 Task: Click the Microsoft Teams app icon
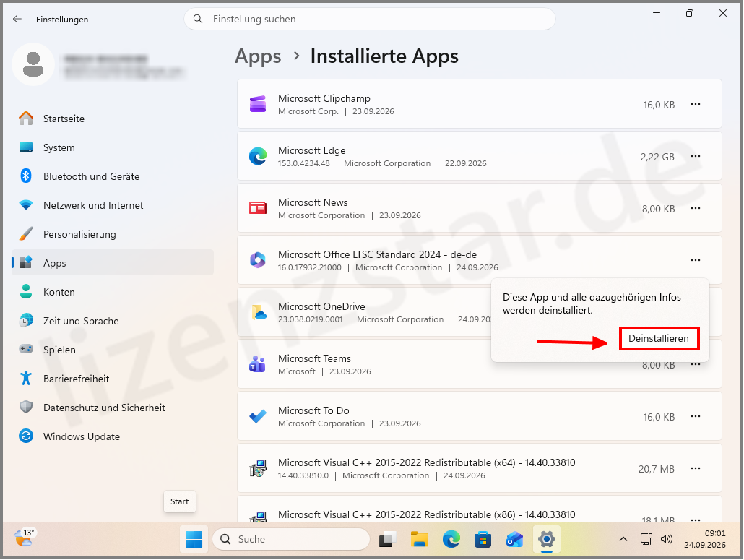(258, 364)
